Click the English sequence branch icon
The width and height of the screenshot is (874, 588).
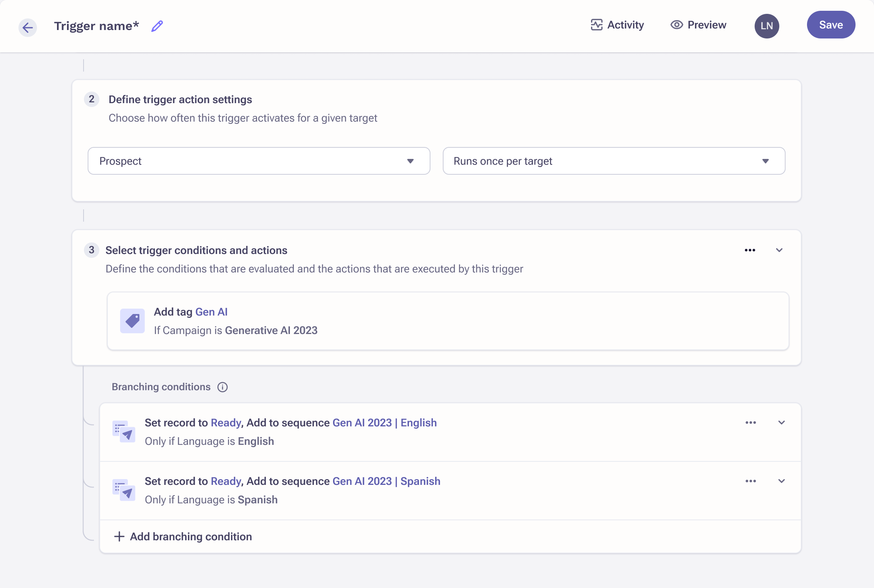coord(124,432)
